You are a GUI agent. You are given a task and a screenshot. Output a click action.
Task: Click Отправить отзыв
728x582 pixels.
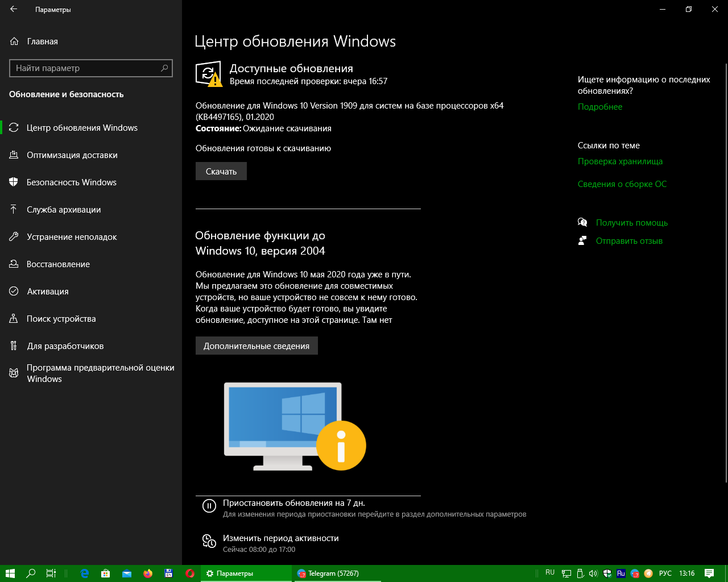pyautogui.click(x=629, y=241)
